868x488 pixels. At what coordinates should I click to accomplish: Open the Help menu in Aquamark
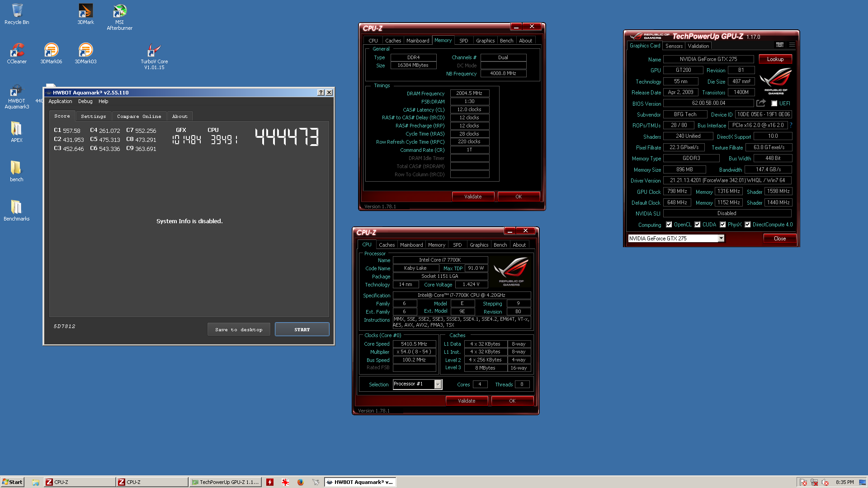[104, 101]
